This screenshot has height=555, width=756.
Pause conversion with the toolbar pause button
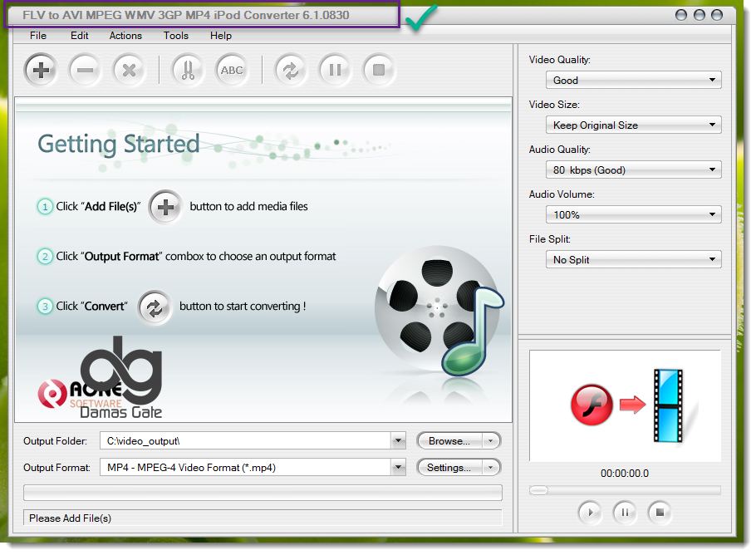coord(335,71)
